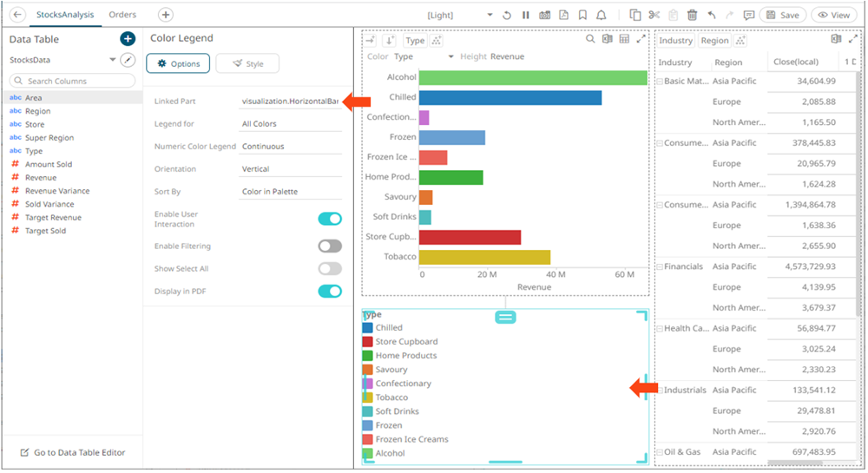Select the Super Region column
This screenshot has height=473, width=868.
point(49,138)
